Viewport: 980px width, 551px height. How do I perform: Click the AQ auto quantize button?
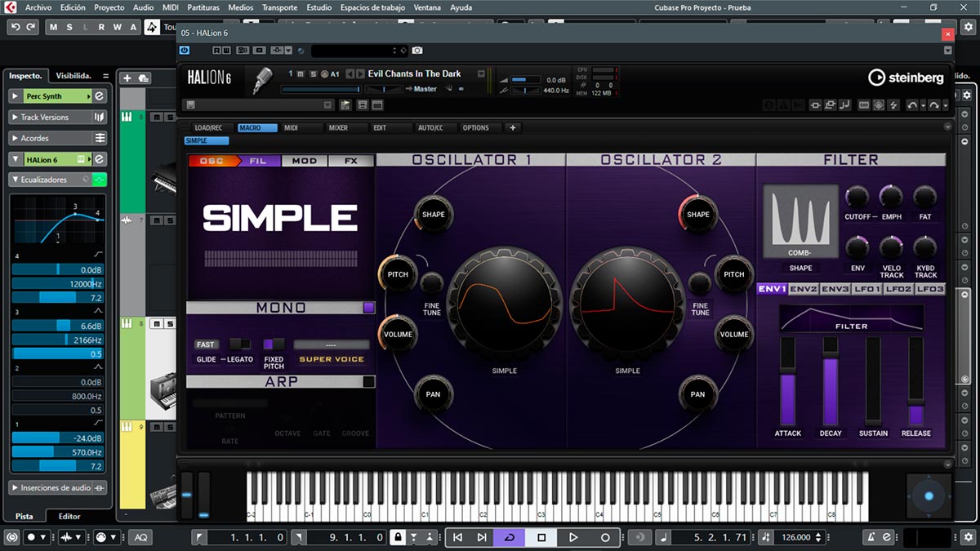coord(140,537)
